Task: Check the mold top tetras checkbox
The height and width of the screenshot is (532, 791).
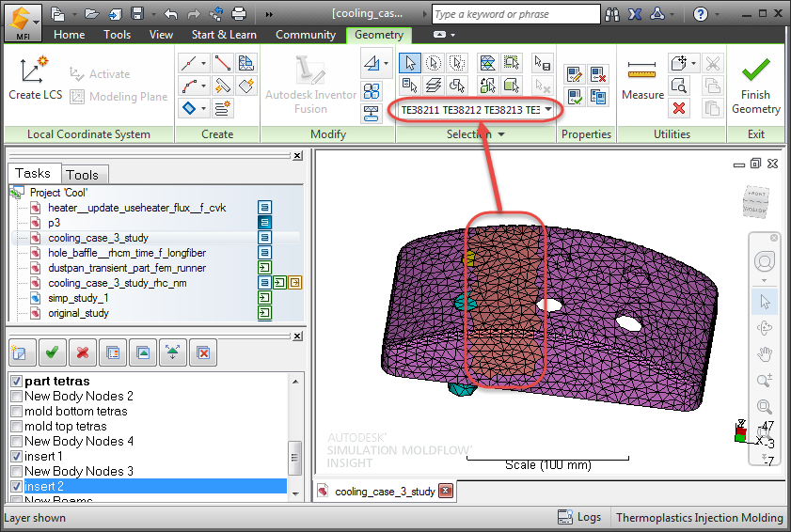Action: [17, 426]
